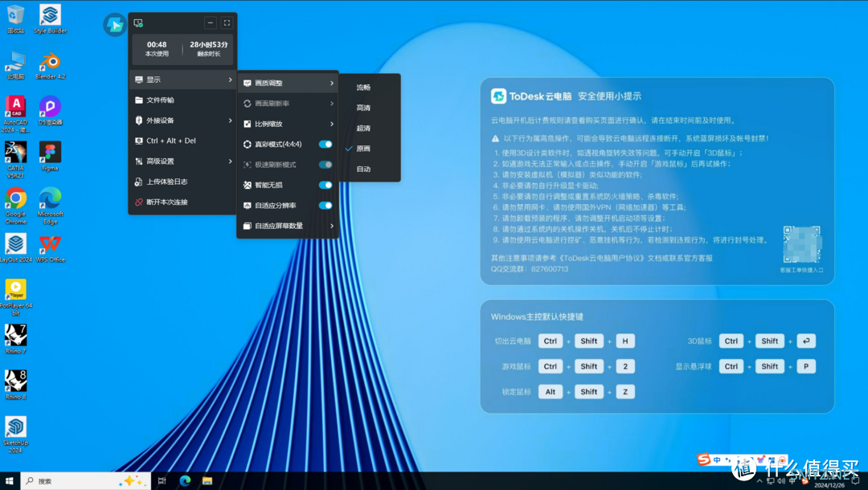Click the Enter key in 3D鼠标 shortcut
Viewport: 868px width, 490px height.
click(x=806, y=341)
